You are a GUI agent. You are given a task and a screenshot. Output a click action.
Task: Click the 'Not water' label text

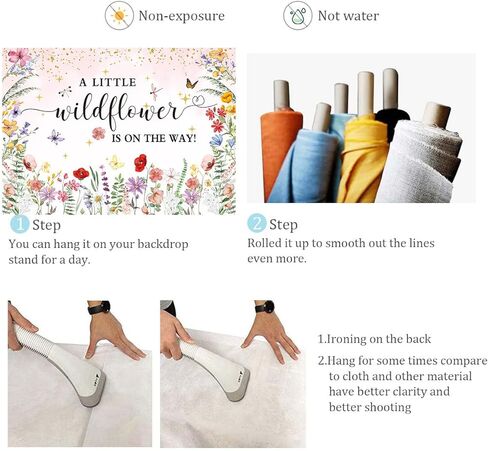pos(348,16)
